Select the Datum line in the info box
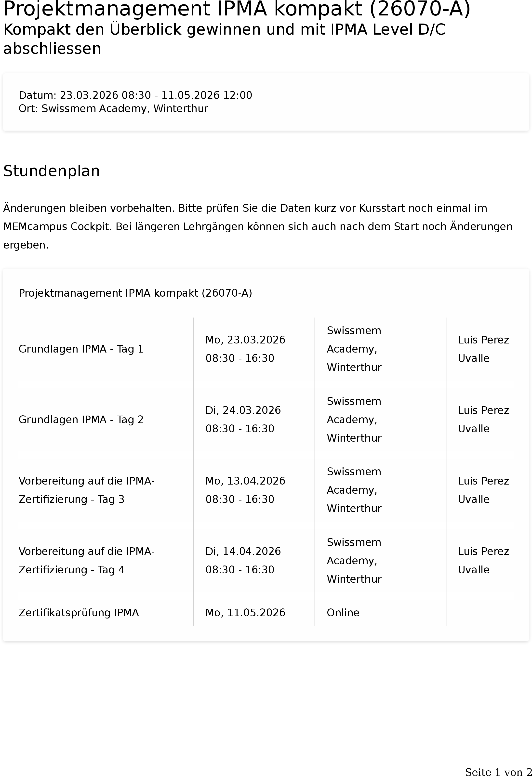 [135, 95]
